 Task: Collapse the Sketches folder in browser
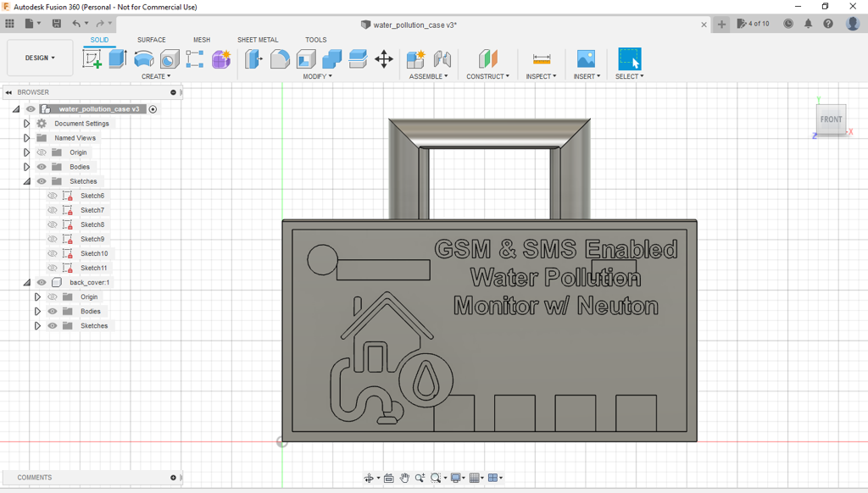[27, 181]
